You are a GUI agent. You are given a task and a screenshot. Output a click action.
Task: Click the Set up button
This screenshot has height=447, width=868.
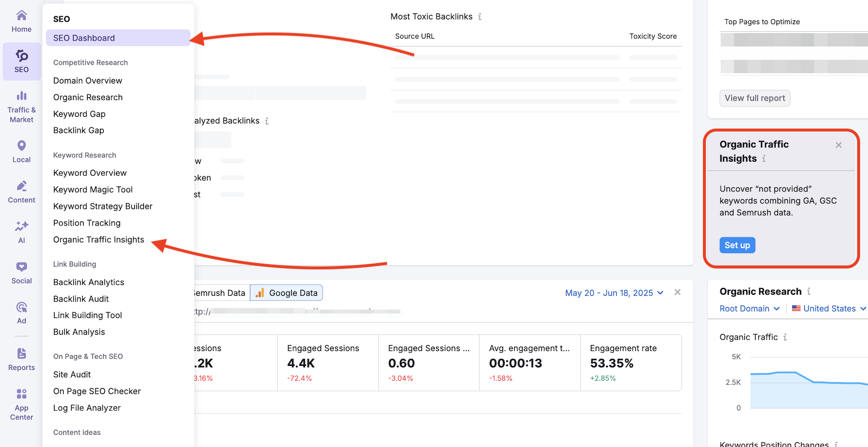click(x=737, y=245)
